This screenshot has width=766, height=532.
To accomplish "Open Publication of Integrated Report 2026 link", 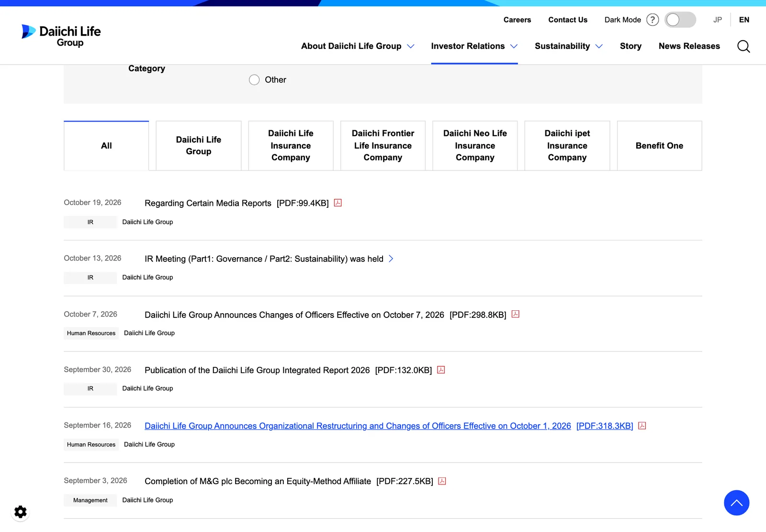I will pos(288,370).
